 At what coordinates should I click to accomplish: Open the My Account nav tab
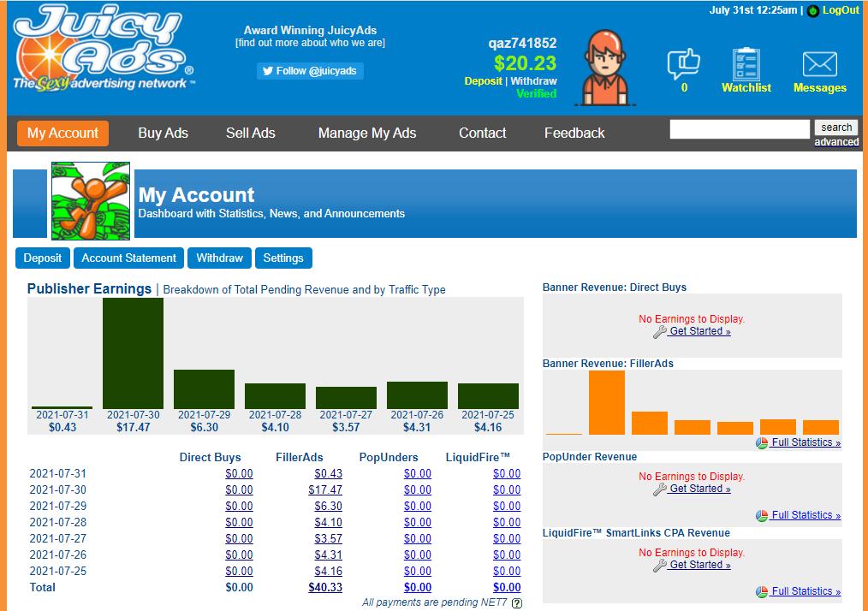point(62,133)
